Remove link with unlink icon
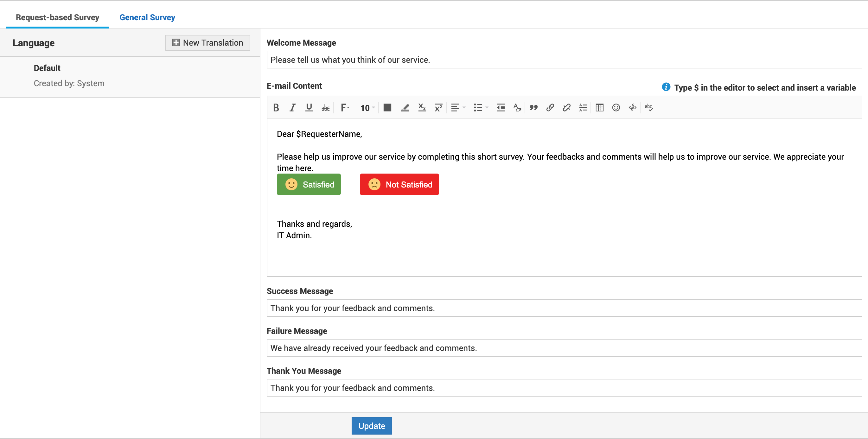The width and height of the screenshot is (868, 439). 567,107
